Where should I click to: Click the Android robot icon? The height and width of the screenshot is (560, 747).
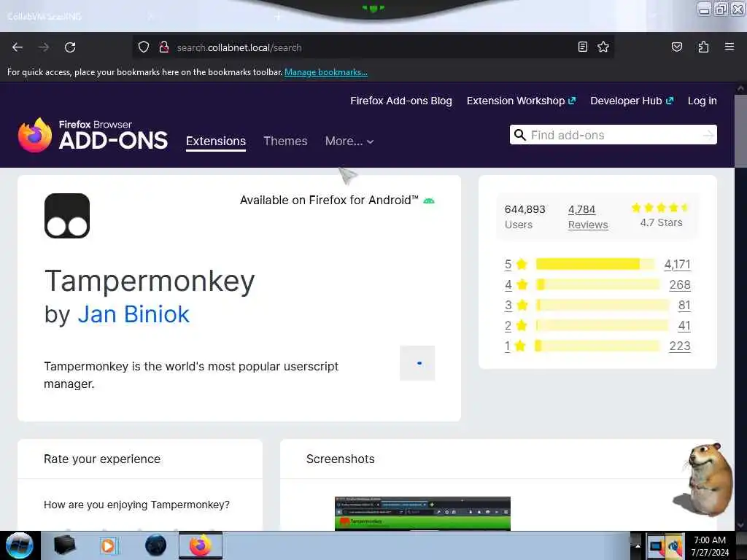429,201
